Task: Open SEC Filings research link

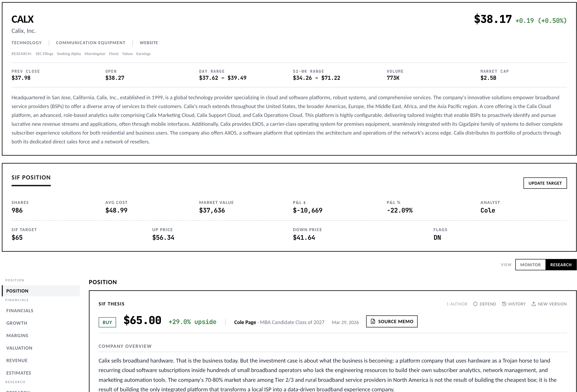Action: [x=44, y=54]
